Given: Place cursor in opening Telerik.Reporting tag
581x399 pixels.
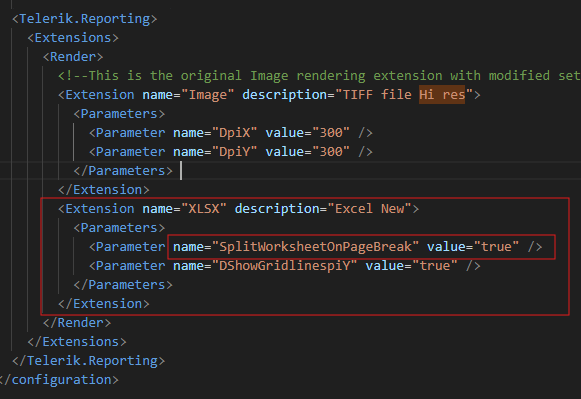Looking at the screenshot, I should pos(84,19).
